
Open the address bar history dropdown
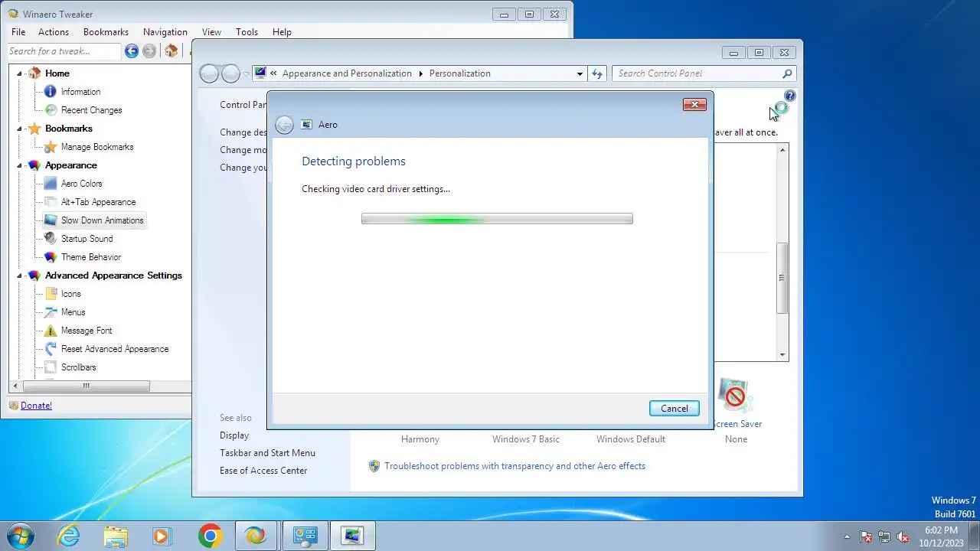click(x=580, y=73)
